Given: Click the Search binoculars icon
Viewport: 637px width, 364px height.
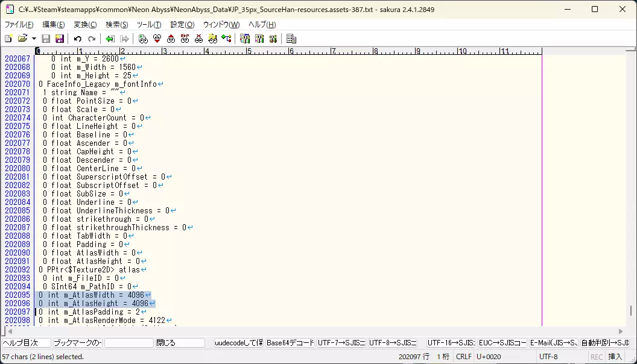Looking at the screenshot, I should (143, 39).
